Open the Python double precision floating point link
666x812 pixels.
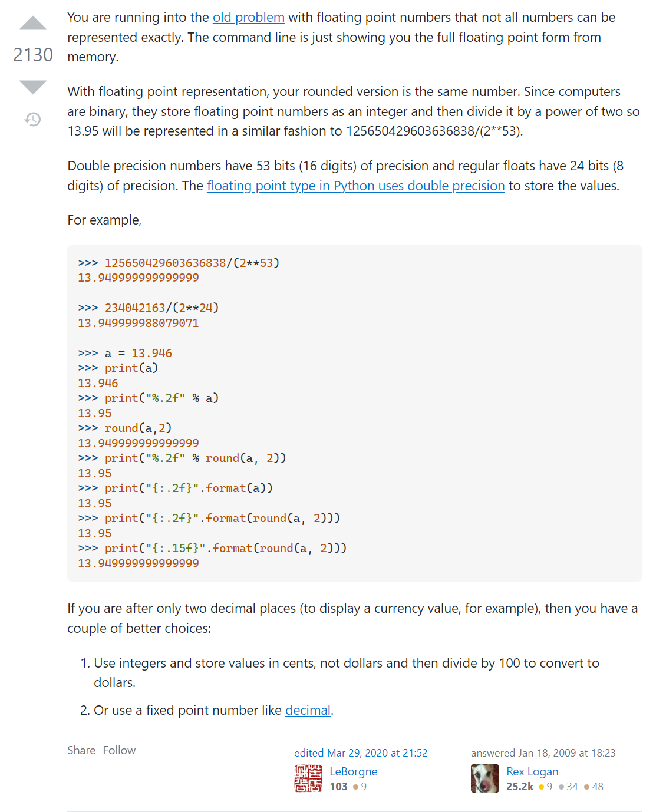[355, 186]
